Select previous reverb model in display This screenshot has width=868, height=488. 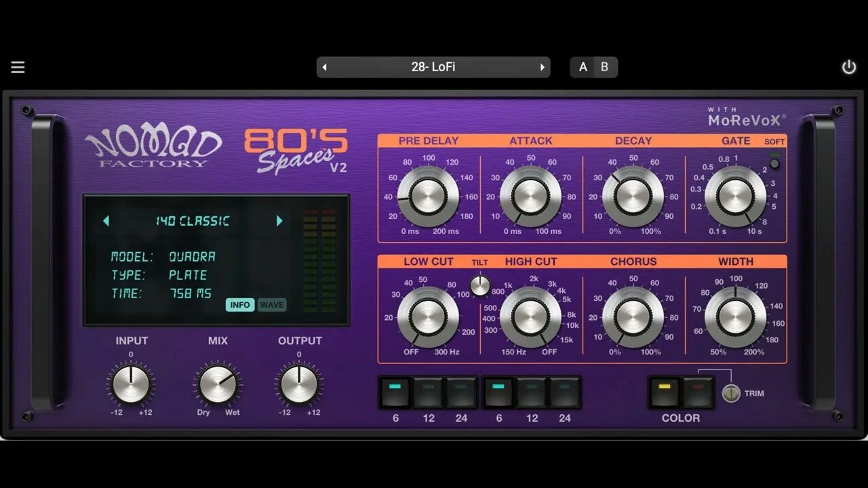click(x=106, y=221)
